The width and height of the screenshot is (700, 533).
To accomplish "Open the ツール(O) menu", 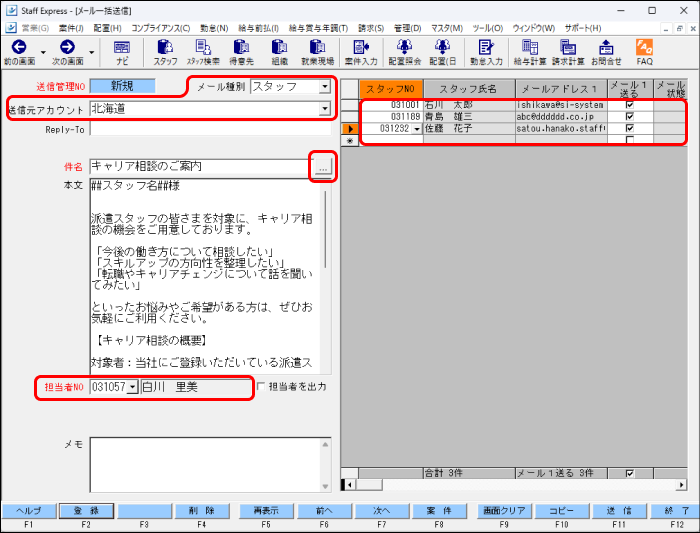I will [488, 28].
